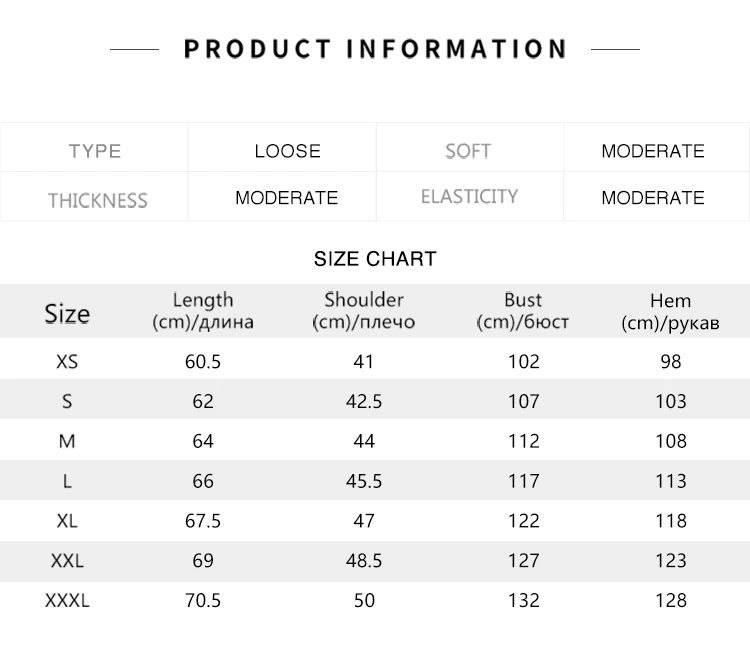
Task: Click the Hem (cm) column header
Action: [x=671, y=312]
